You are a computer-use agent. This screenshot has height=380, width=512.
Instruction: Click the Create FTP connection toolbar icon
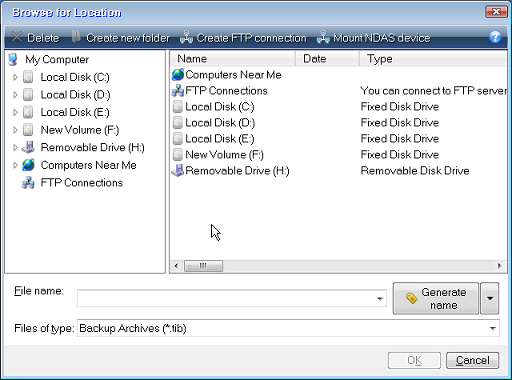186,37
